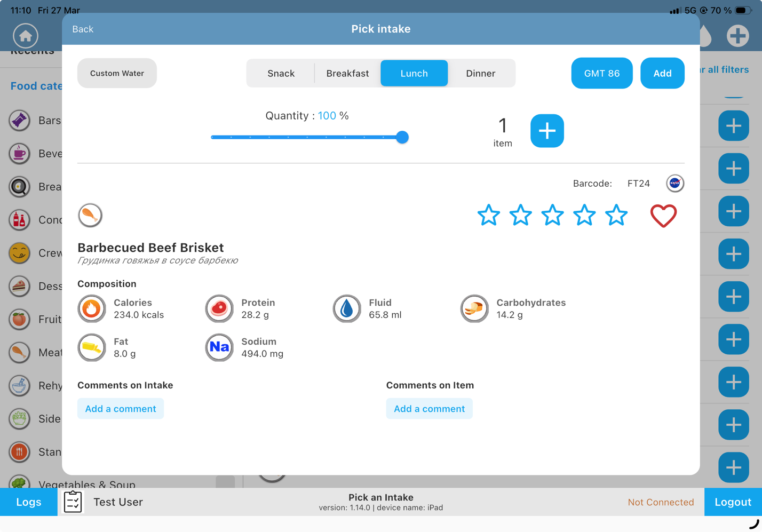Go Back from Pick intake dialog
Image resolution: width=762 pixels, height=532 pixels.
click(x=83, y=29)
